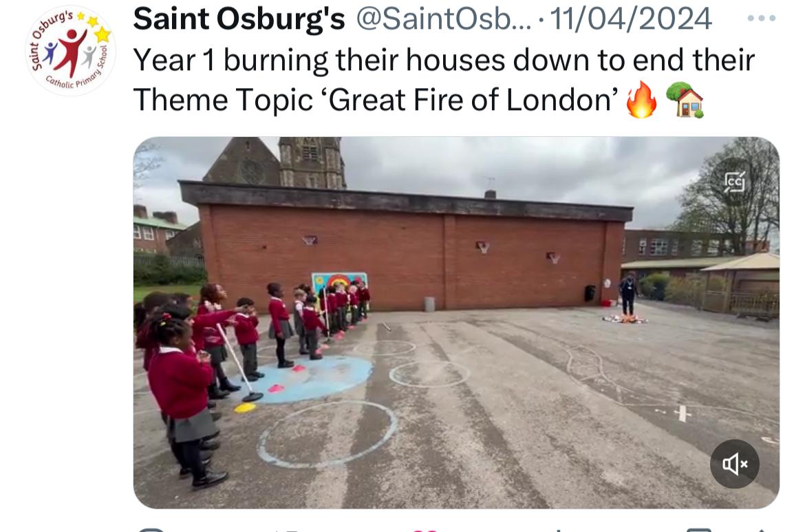Click the wooden shelter beside the trees

tap(740, 284)
